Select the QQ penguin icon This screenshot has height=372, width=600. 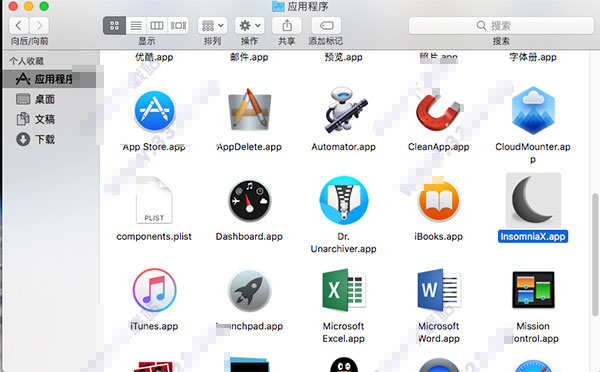344,365
